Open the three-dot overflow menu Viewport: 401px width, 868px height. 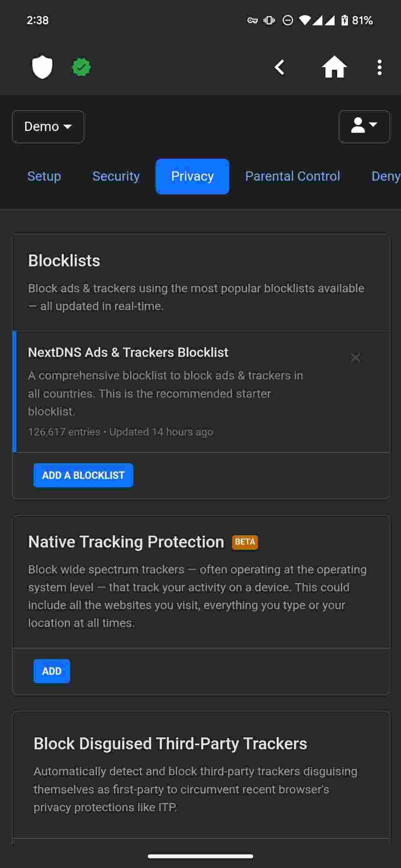[379, 67]
